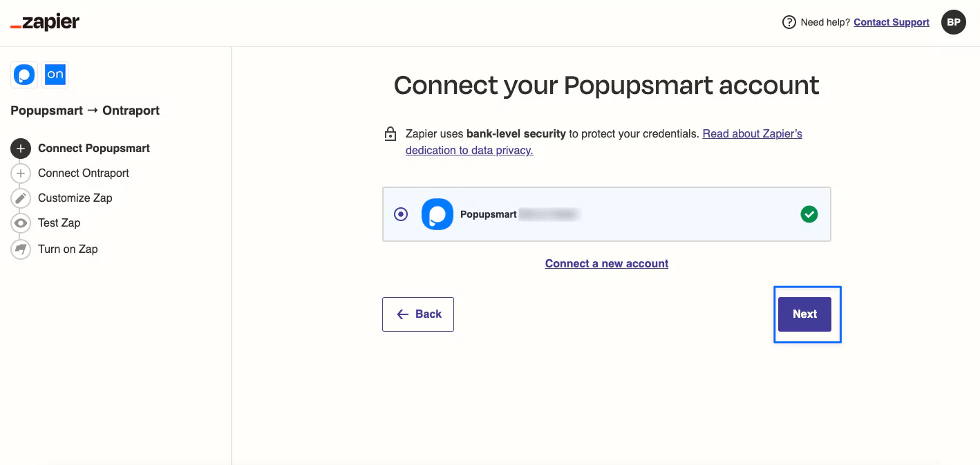Click the Zapier logo

45,22
